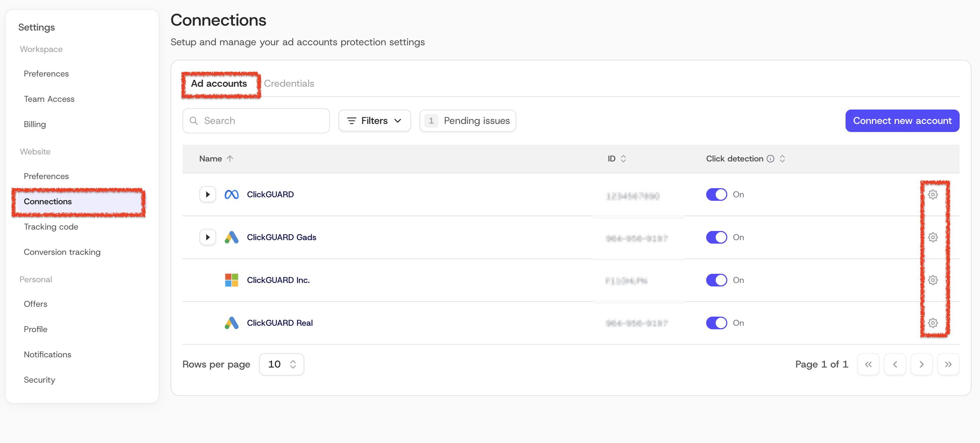
Task: Open Workspace Preferences
Action: tap(46, 74)
